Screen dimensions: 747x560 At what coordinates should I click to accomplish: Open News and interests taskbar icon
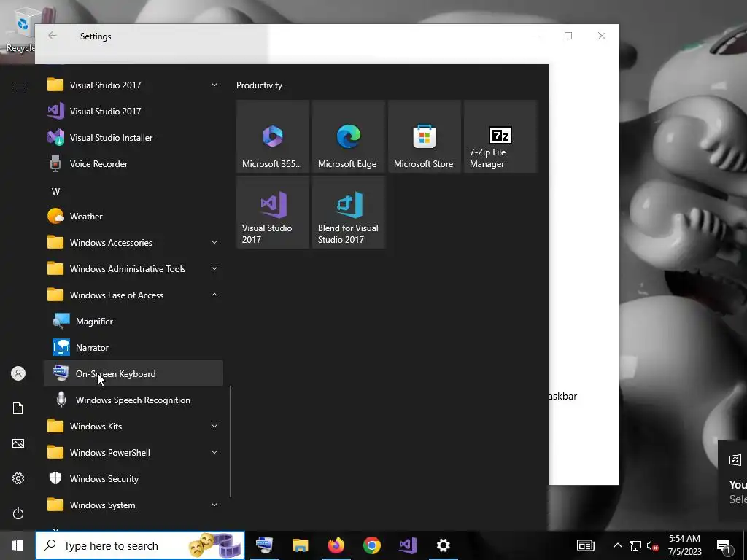(586, 545)
